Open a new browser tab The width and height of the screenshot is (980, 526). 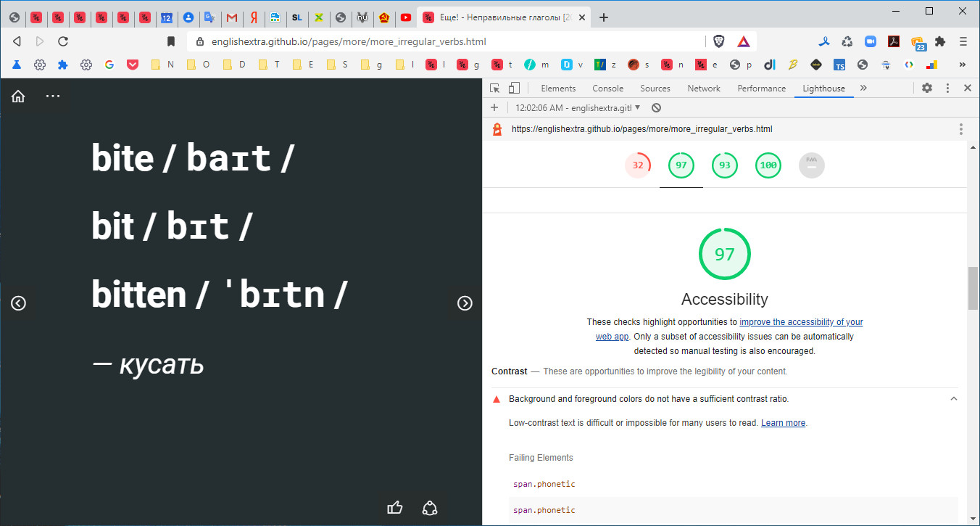click(x=604, y=17)
